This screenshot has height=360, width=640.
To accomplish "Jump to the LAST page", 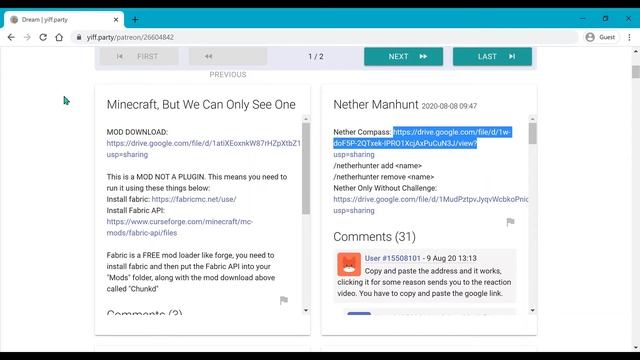I will [492, 56].
